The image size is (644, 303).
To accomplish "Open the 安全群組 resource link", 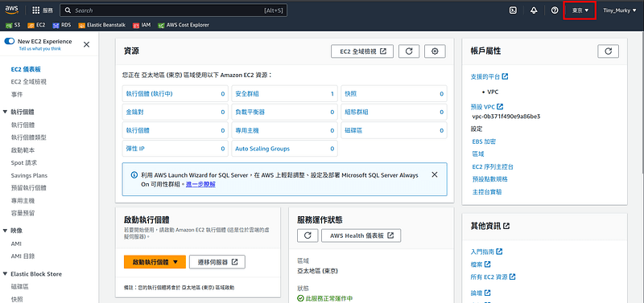I will pyautogui.click(x=247, y=94).
